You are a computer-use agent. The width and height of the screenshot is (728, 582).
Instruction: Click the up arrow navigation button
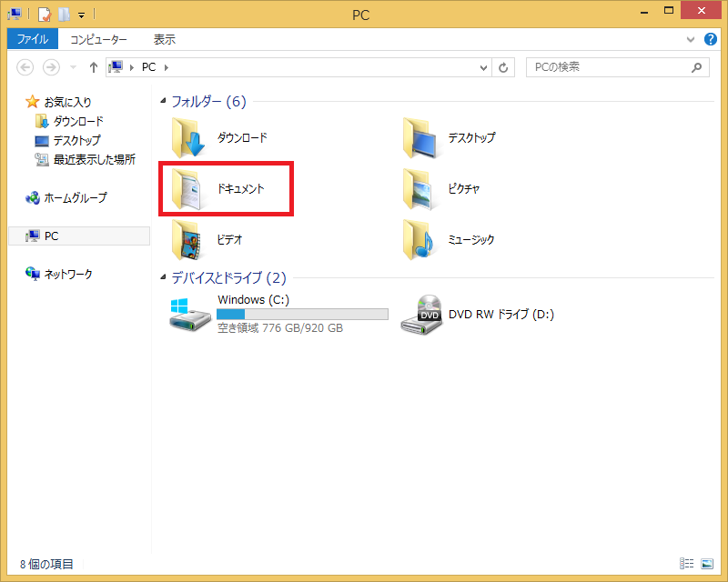pos(94,67)
